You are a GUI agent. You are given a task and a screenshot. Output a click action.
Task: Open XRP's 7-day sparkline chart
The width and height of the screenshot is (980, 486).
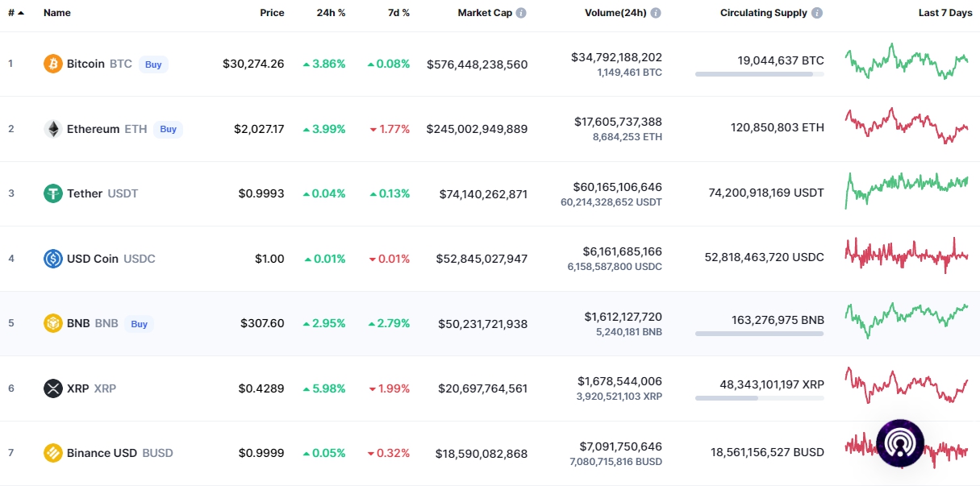click(907, 385)
